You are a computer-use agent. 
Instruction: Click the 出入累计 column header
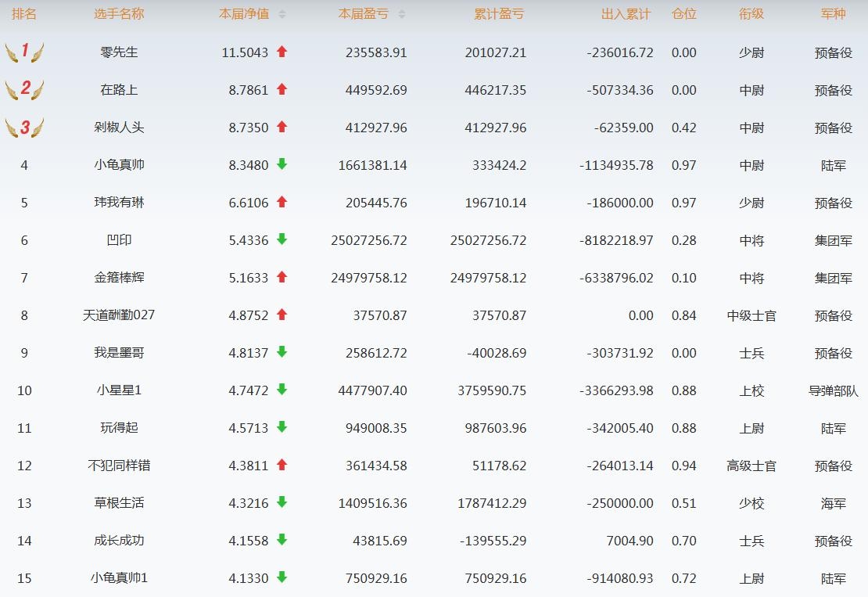(626, 14)
